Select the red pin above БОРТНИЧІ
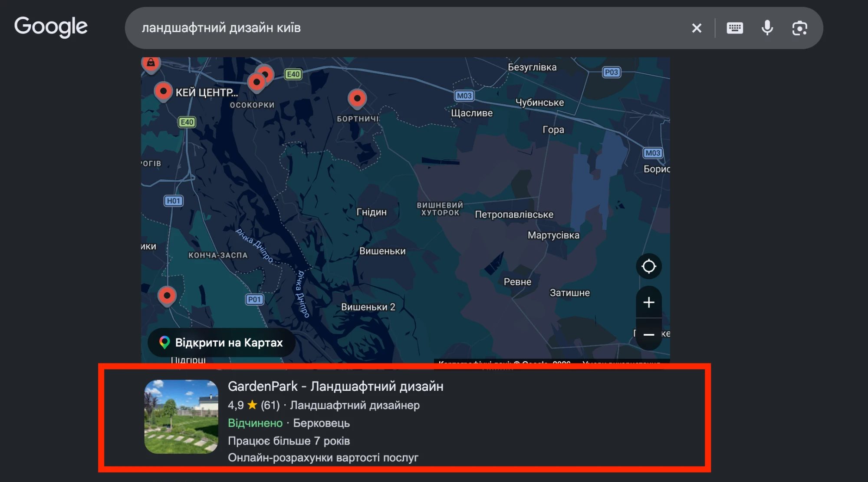Image resolution: width=868 pixels, height=482 pixels. coord(357,99)
